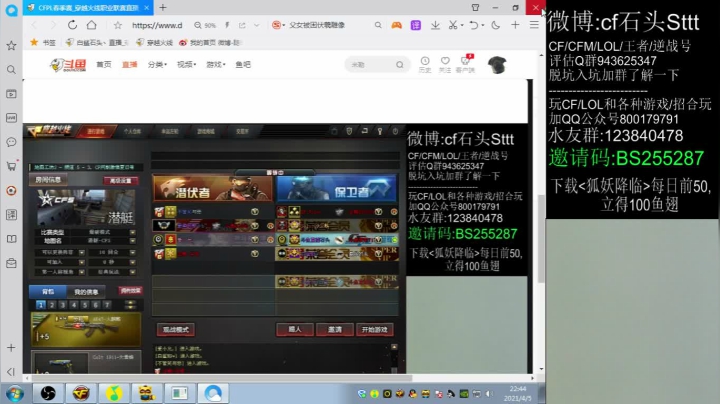Screen dimensions: 720x404
Task: Select backpack slot 1
Action: coord(41,305)
